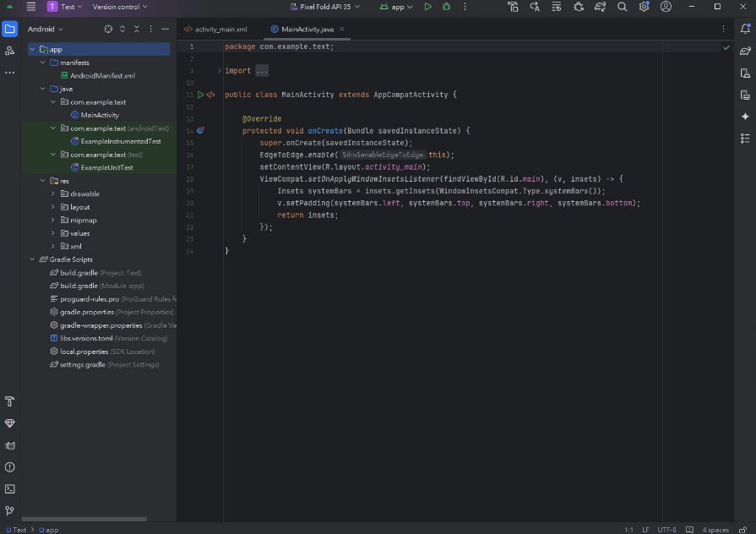Viewport: 756px width, 534px height.
Task: Hide the Project panel using the minimize dash
Action: click(x=166, y=29)
